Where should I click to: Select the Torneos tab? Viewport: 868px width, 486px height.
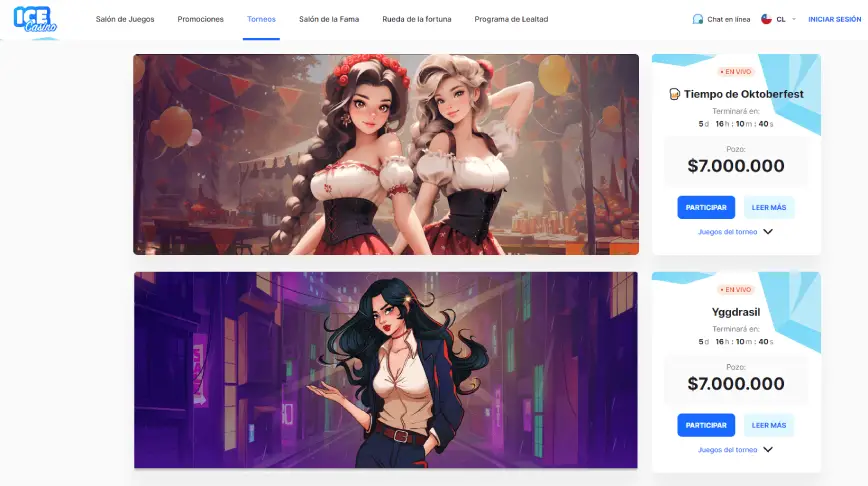click(x=261, y=19)
